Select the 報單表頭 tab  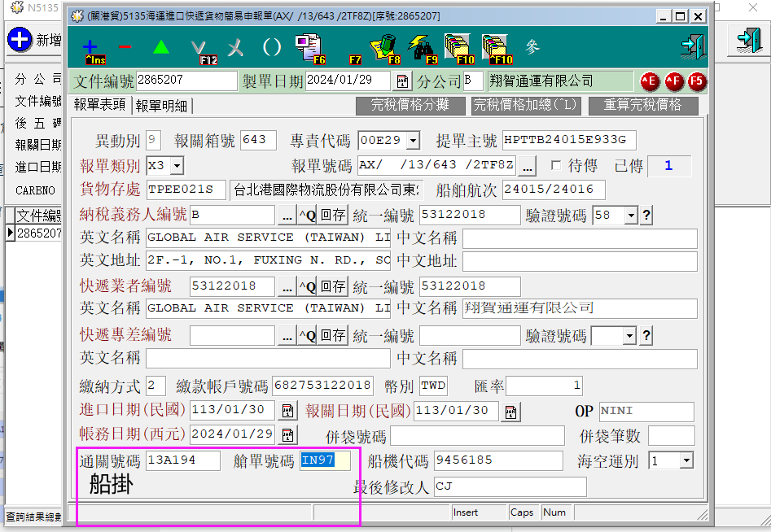coord(99,105)
